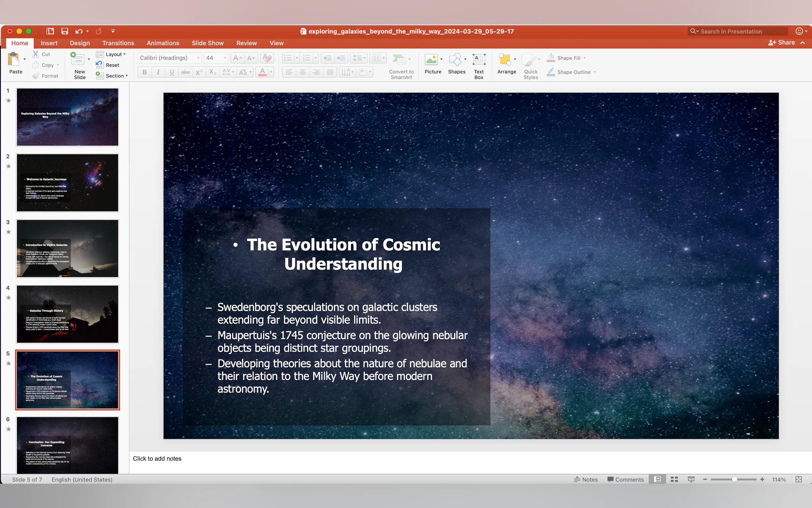Click the Save icon in title bar

(x=65, y=31)
